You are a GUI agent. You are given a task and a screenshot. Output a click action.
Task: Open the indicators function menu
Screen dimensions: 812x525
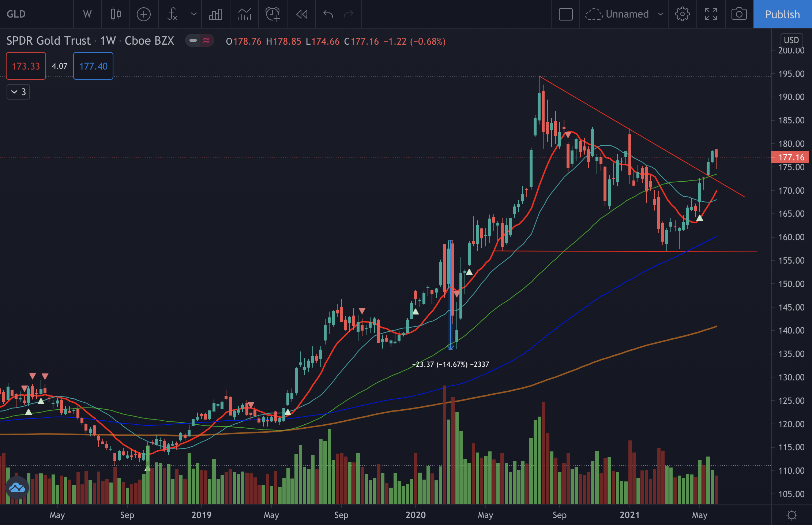click(172, 14)
